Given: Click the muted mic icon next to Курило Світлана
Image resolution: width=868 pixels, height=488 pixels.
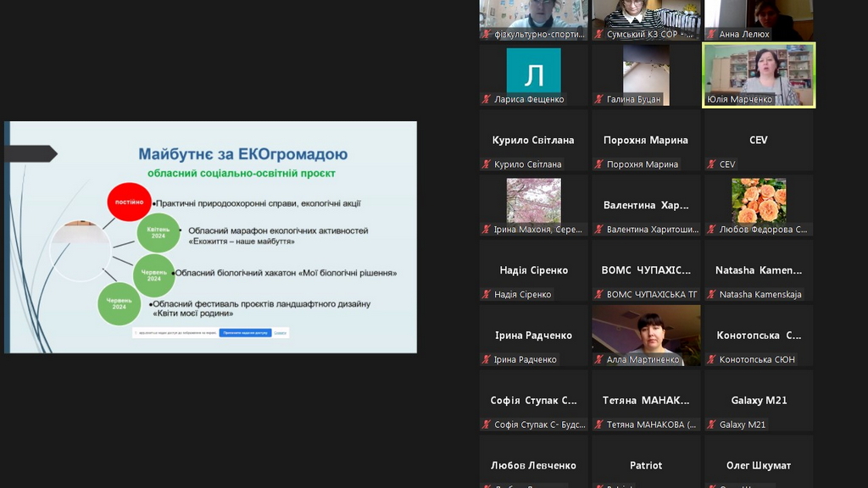Looking at the screenshot, I should (x=487, y=164).
